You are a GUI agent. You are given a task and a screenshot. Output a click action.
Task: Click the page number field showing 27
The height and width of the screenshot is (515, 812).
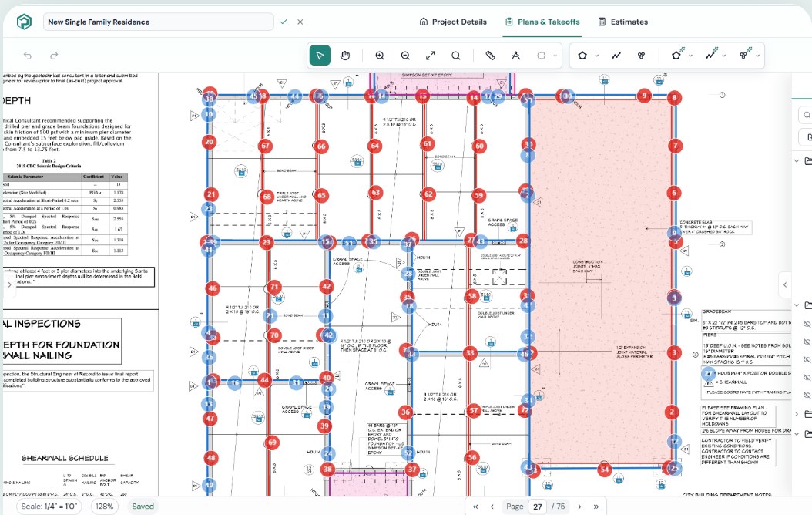[538, 507]
